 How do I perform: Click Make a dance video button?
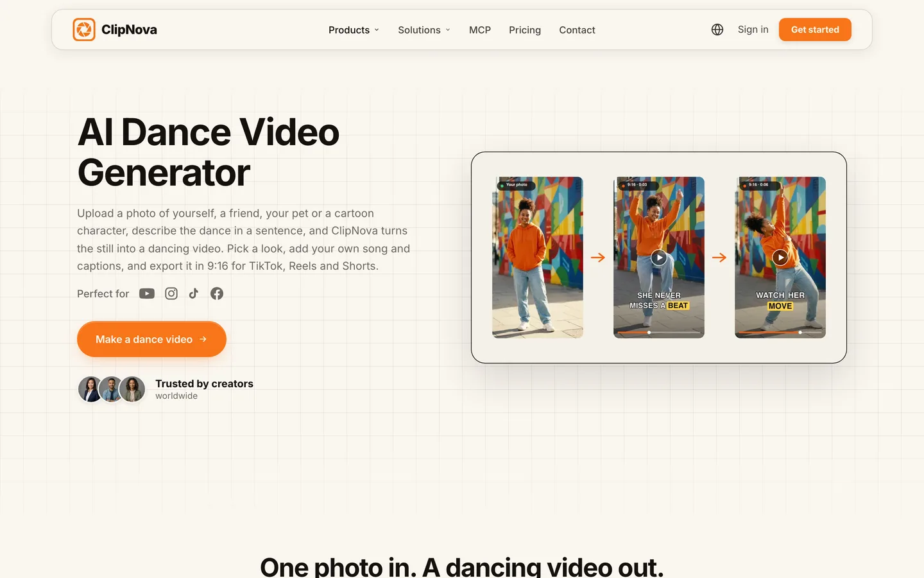151,339
